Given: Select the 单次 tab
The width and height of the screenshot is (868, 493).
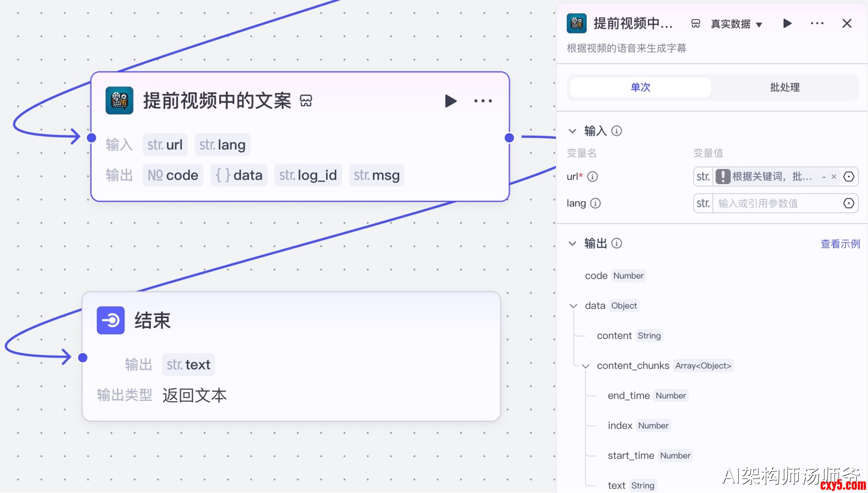Looking at the screenshot, I should [640, 87].
